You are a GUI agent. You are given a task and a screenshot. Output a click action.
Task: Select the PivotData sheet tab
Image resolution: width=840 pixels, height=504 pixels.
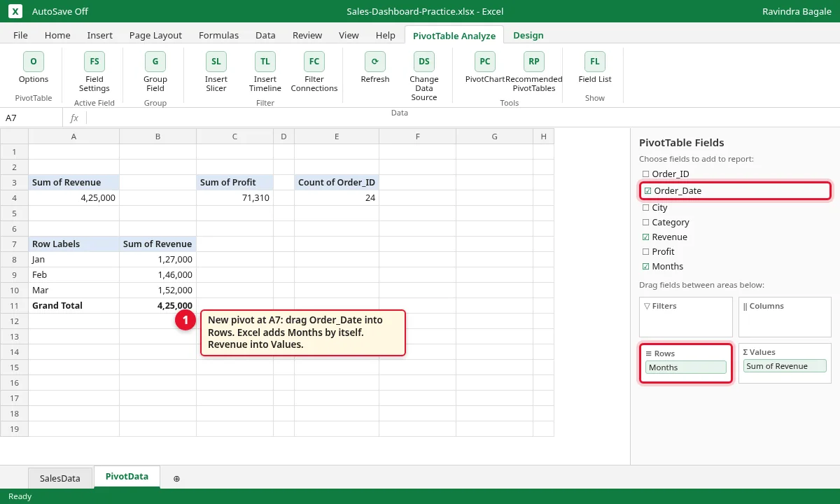tap(127, 477)
